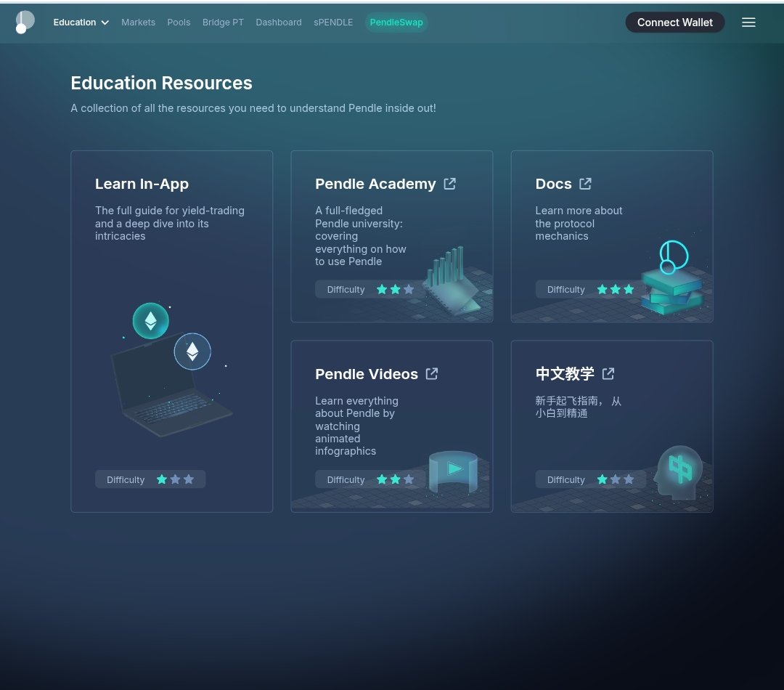This screenshot has width=784, height=690.
Task: Click 'Learn more about the protocol mechanics' text
Action: point(579,223)
